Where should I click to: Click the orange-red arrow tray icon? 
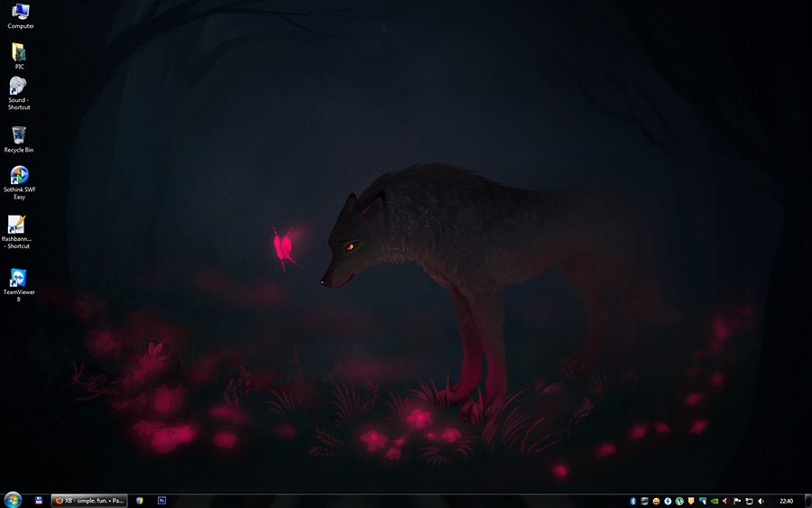(725, 501)
